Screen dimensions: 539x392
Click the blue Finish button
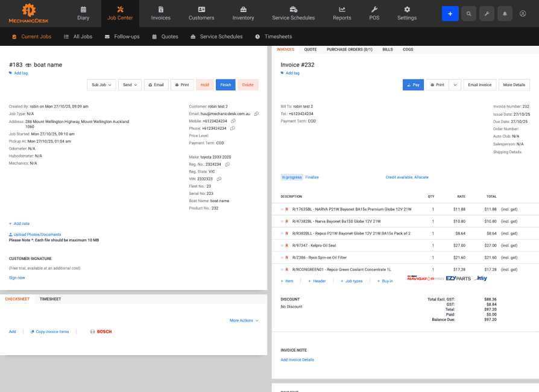[225, 85]
